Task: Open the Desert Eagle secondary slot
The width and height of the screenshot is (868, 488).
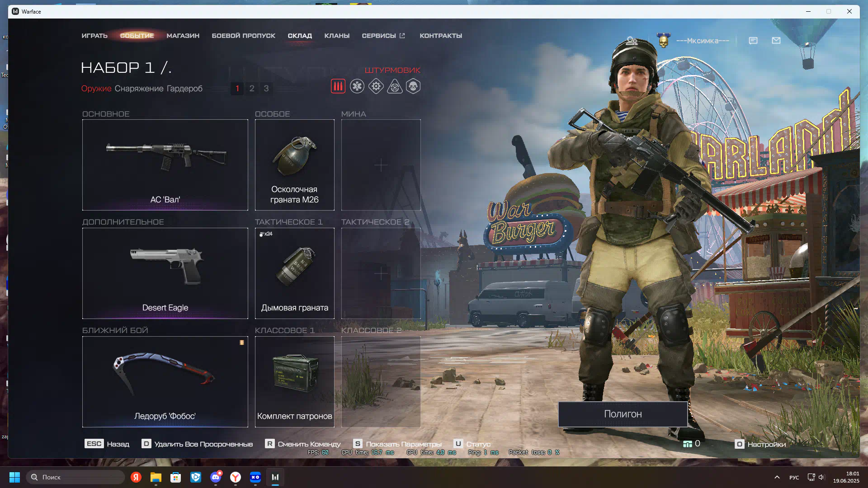Action: 165,273
